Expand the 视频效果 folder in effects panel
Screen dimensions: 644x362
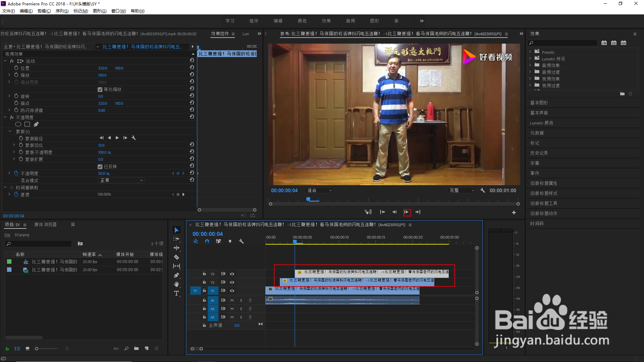[530, 79]
